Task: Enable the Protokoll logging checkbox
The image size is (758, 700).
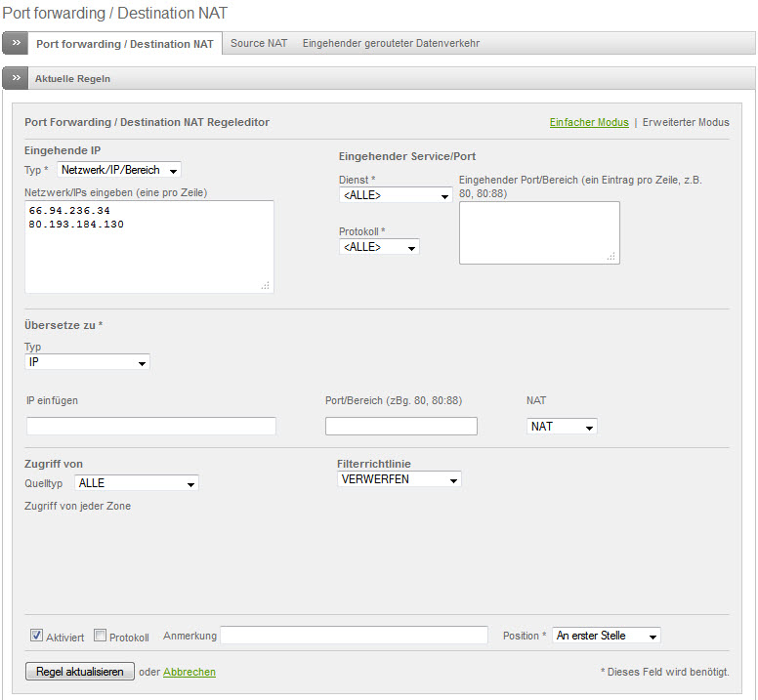Action: [x=100, y=636]
